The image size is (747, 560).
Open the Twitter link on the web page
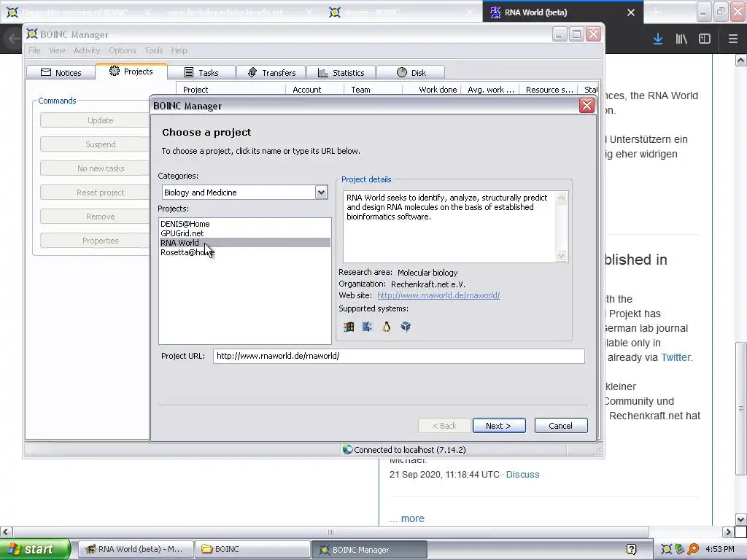[x=676, y=357]
